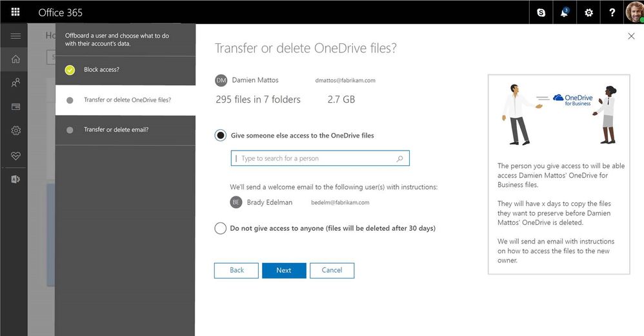The height and width of the screenshot is (336, 644).
Task: Click bedelm@fabrikam.com email text
Action: pos(340,202)
